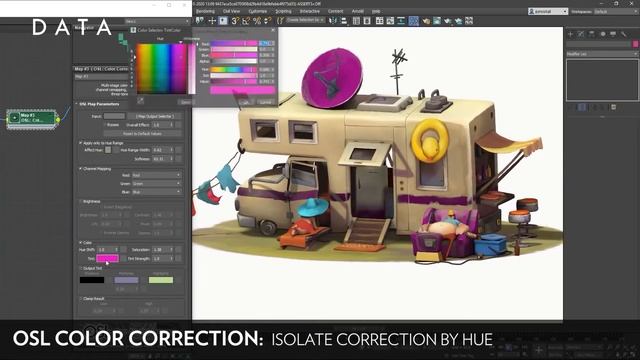Toggle the Channel Mapping checkbox
This screenshot has height=360, width=640.
tap(80, 168)
